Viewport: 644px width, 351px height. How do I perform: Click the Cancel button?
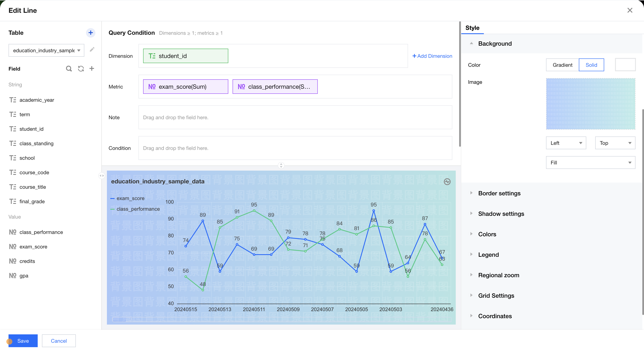tap(59, 341)
